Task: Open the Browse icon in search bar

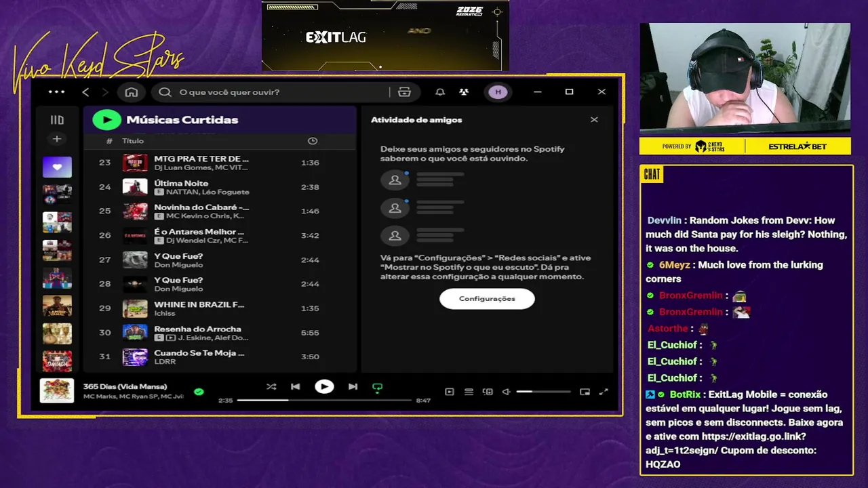Action: (405, 92)
